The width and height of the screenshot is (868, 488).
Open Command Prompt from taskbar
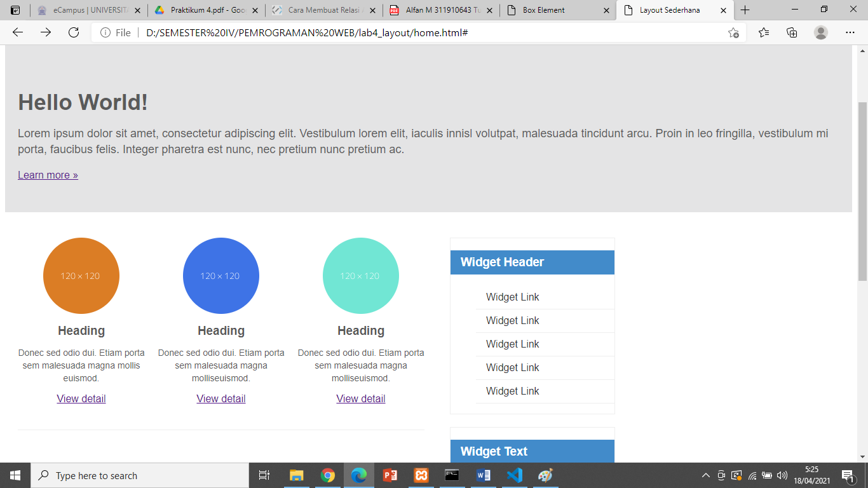(452, 475)
